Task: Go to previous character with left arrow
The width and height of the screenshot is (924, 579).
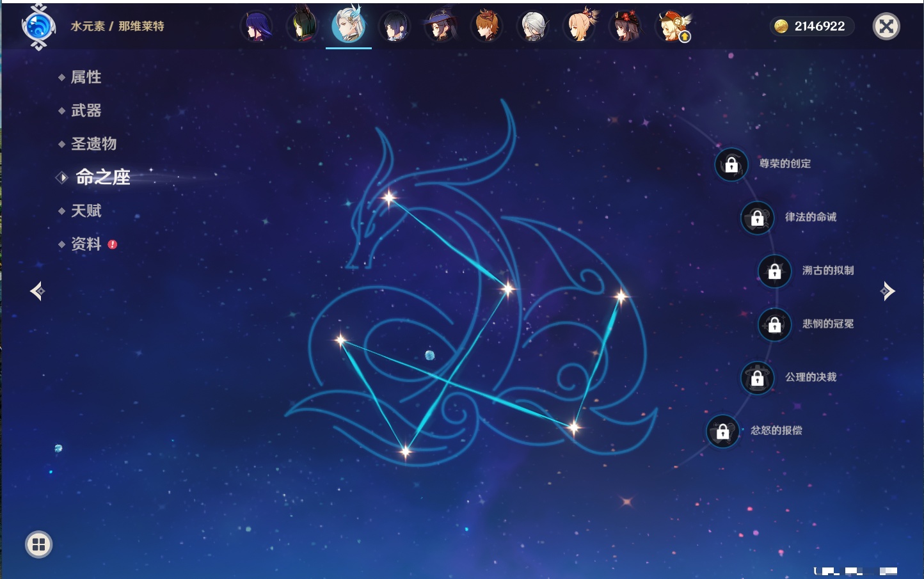Action: pos(37,291)
